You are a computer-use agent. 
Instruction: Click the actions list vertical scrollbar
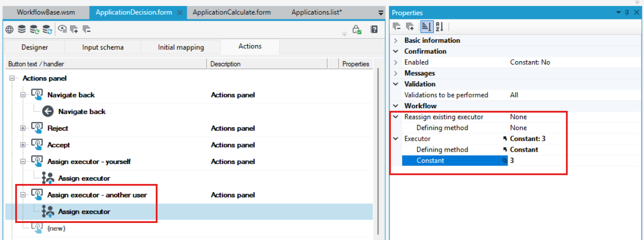click(x=378, y=152)
